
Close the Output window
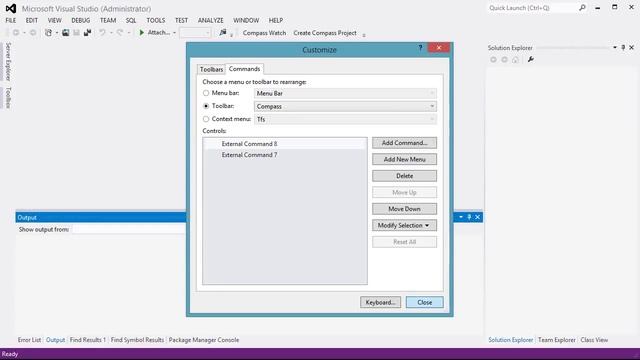(477, 217)
